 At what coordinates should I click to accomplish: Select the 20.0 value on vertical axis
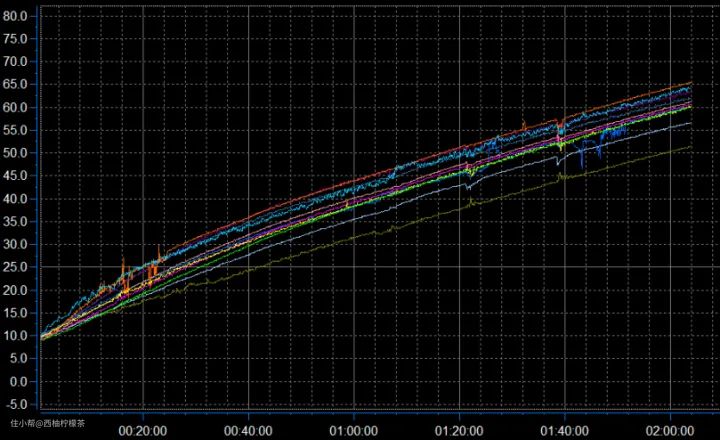pyautogui.click(x=17, y=290)
